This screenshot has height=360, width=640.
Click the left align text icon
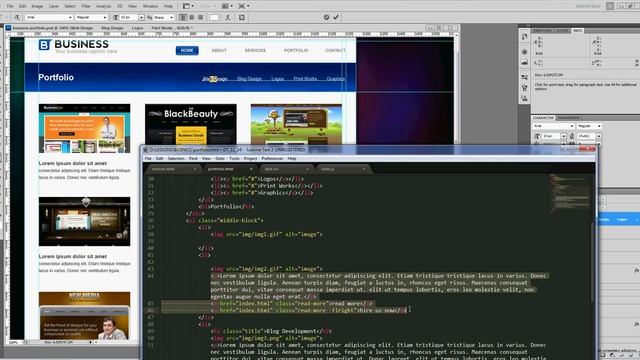pos(183,17)
